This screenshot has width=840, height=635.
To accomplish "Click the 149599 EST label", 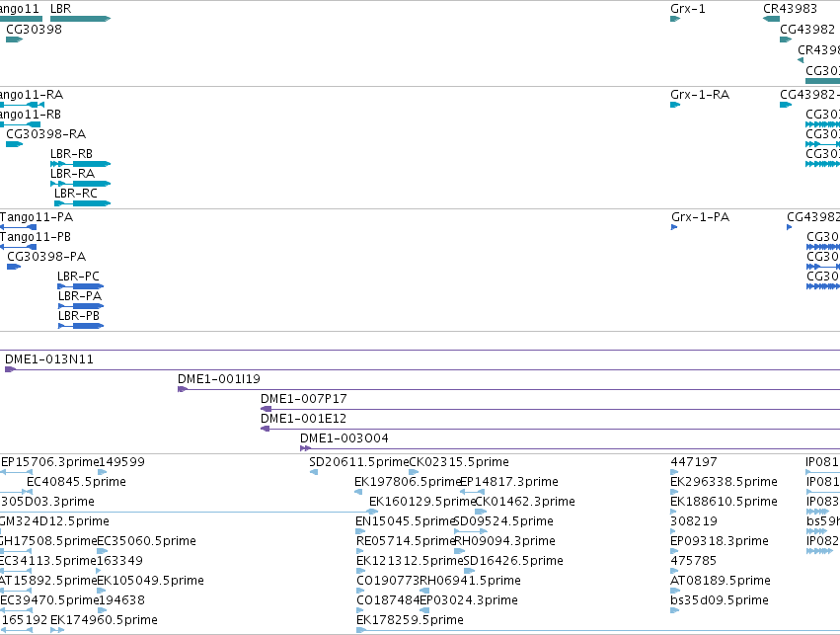I will [122, 462].
